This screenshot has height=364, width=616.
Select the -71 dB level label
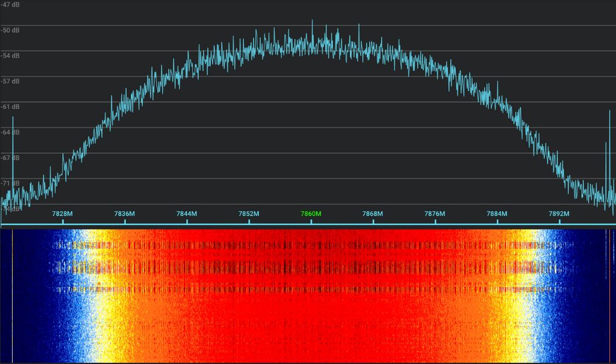10,183
